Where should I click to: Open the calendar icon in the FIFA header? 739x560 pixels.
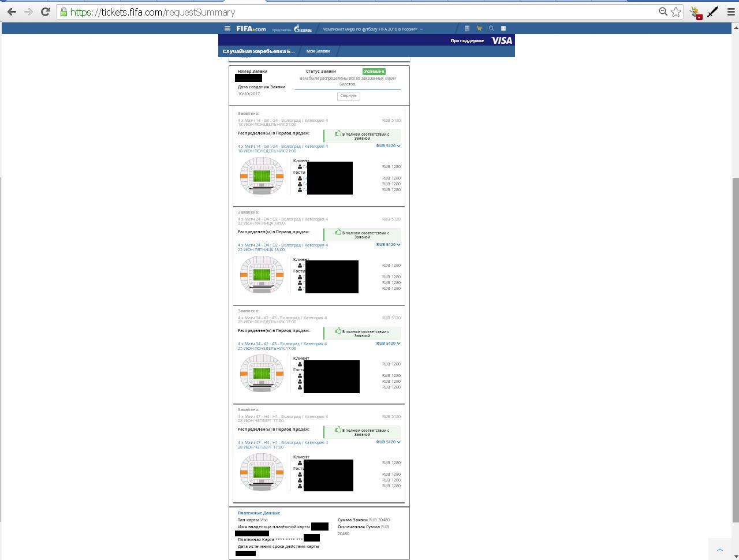(x=467, y=28)
